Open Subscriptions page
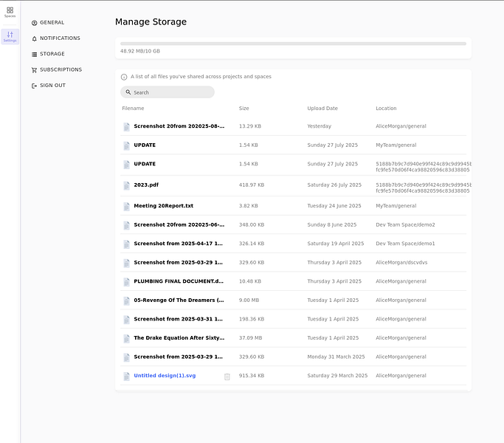 57,69
